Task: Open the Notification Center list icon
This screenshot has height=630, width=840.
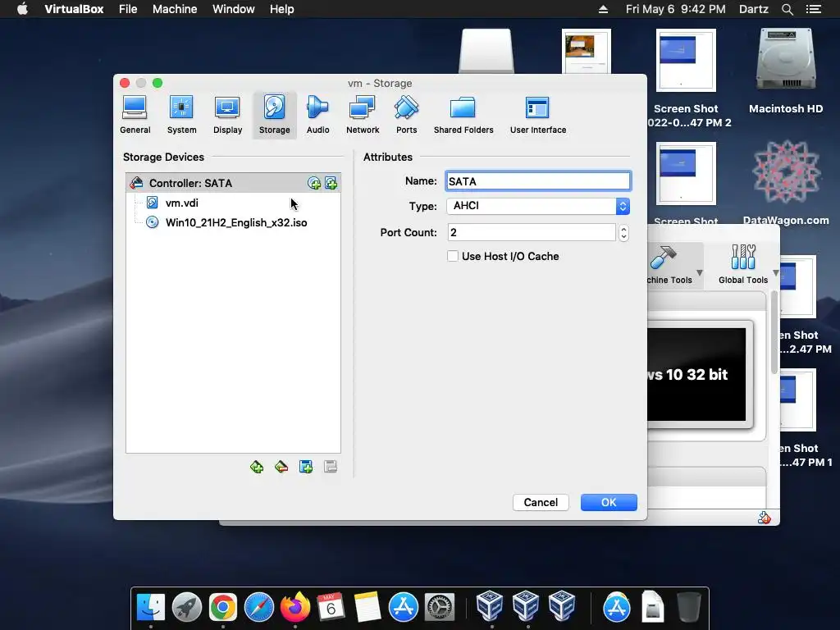Action: point(814,9)
